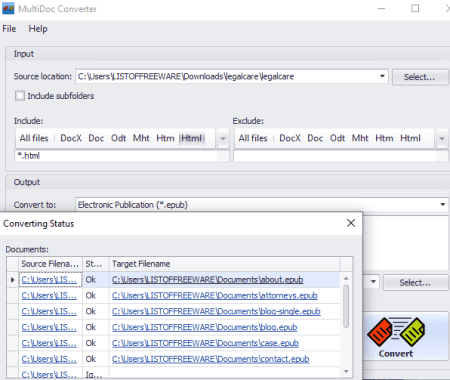The width and height of the screenshot is (450, 380).
Task: Select Htm in Exclude filter
Action: point(384,138)
